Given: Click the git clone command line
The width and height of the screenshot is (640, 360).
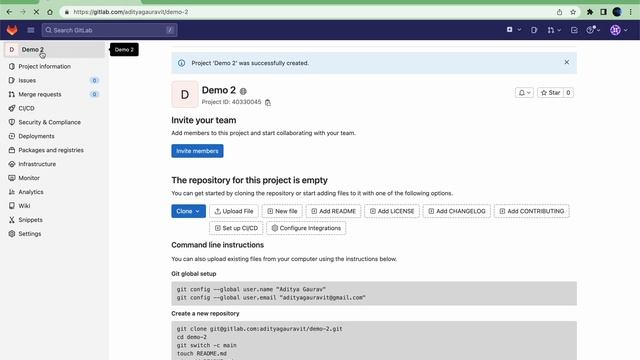Looking at the screenshot, I should click(x=260, y=329).
